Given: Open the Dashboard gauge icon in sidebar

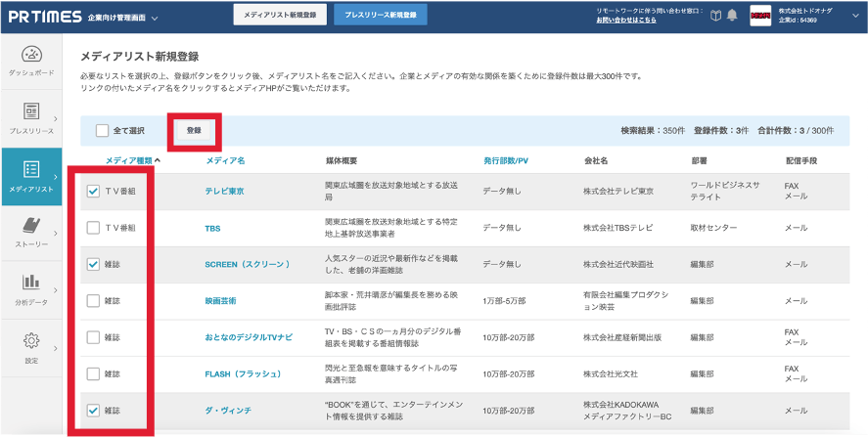Looking at the screenshot, I should pyautogui.click(x=31, y=56).
